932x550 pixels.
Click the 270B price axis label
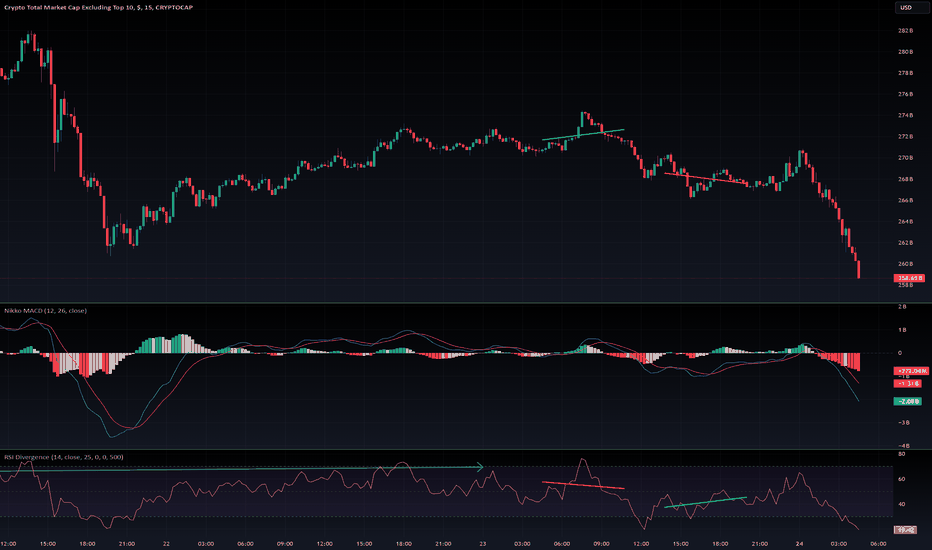click(905, 158)
